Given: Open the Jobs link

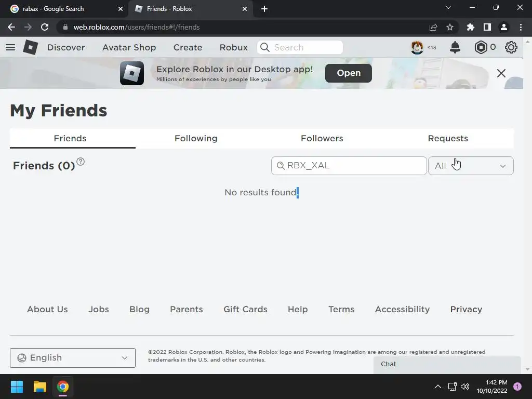Looking at the screenshot, I should (x=98, y=309).
